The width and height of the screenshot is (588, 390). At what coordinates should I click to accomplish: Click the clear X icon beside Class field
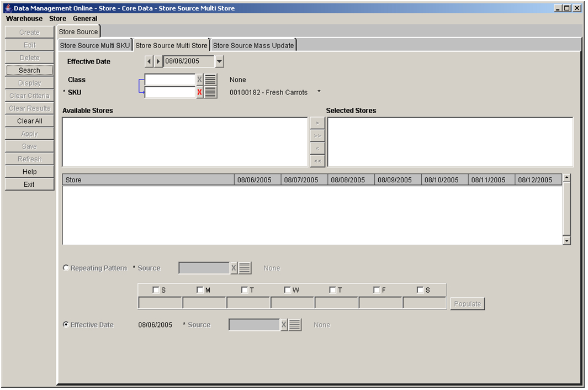coord(199,80)
